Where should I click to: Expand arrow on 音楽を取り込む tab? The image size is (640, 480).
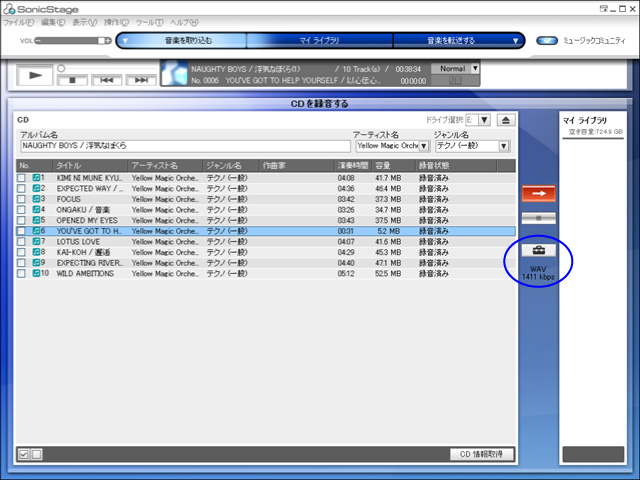tap(125, 41)
